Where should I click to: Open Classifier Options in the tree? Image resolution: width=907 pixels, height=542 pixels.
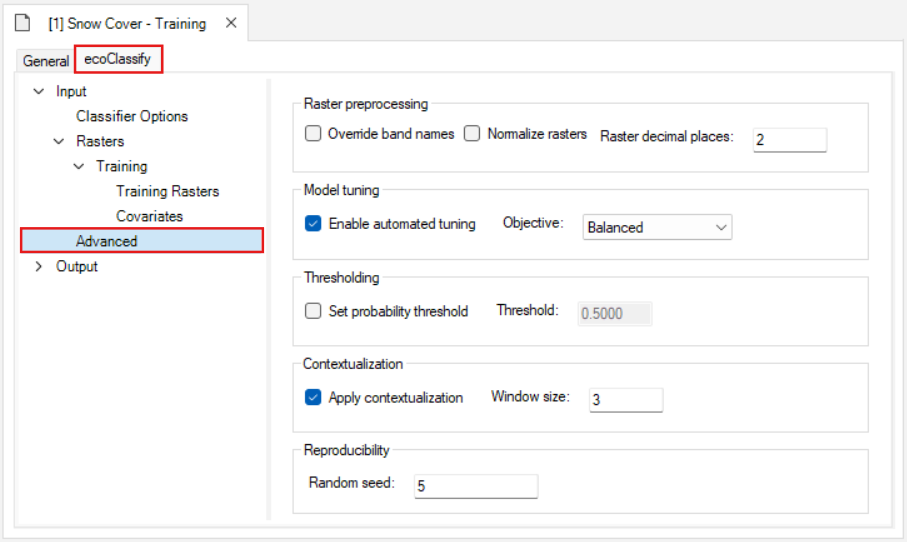(132, 117)
